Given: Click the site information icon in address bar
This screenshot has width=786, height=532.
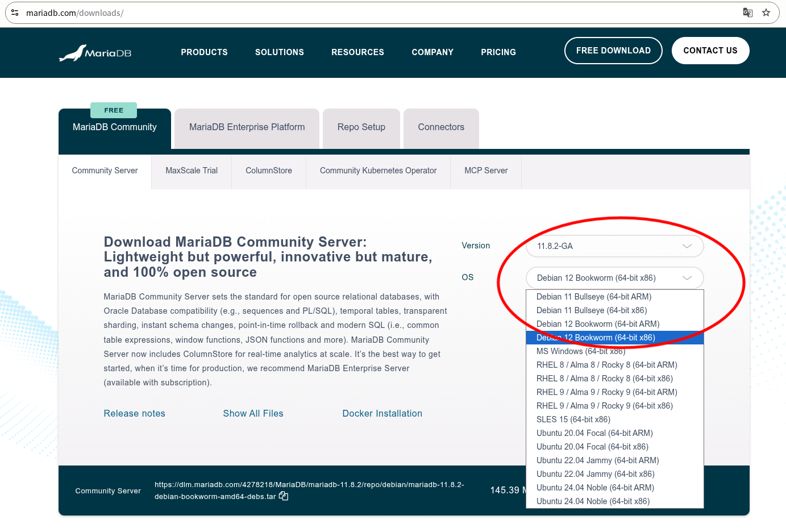Looking at the screenshot, I should coord(15,13).
